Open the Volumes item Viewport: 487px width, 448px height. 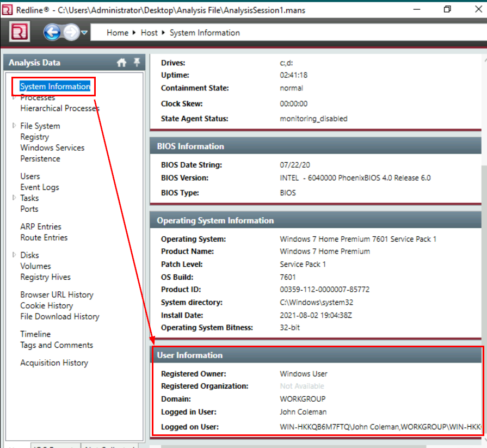(x=35, y=266)
